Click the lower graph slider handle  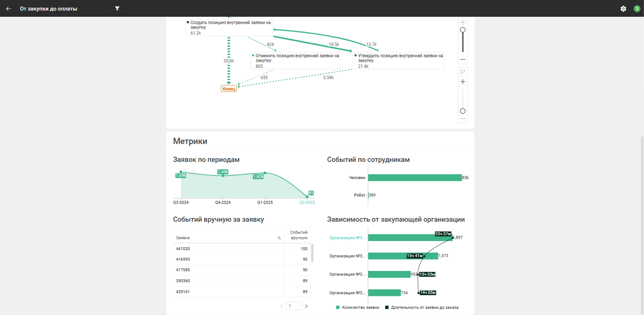point(463,111)
